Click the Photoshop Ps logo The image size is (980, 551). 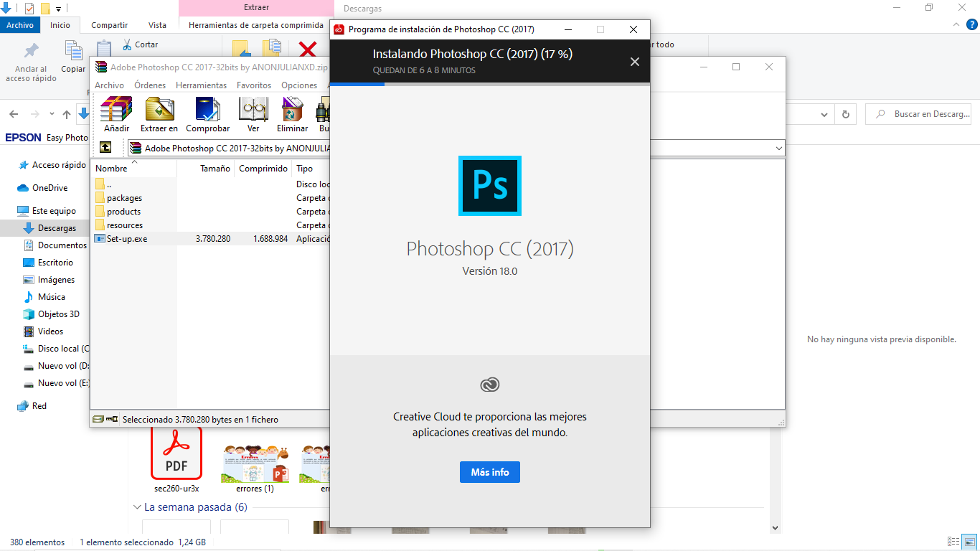coord(490,186)
